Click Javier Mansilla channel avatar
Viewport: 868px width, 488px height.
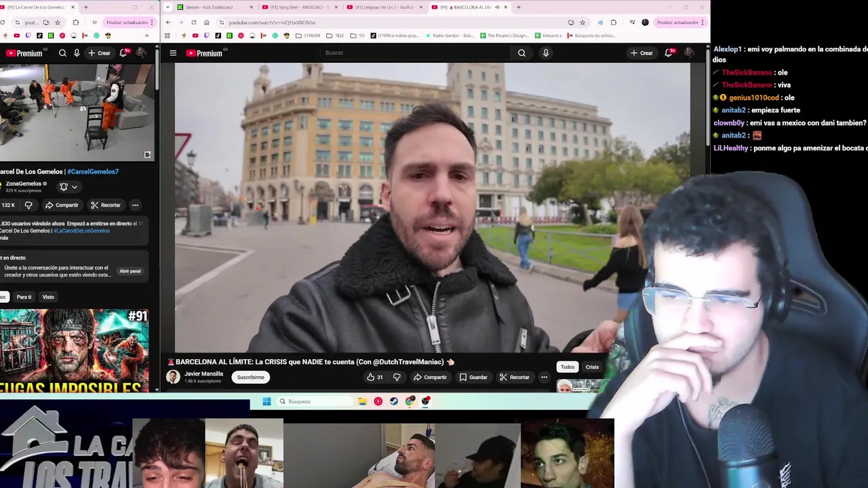point(173,377)
